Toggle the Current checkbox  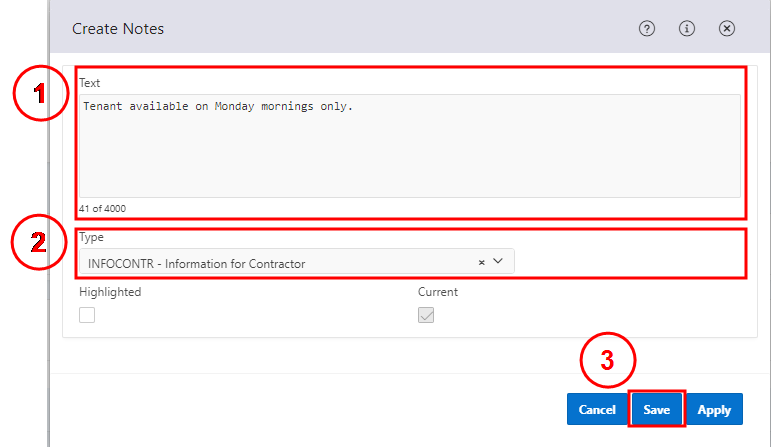(x=426, y=315)
